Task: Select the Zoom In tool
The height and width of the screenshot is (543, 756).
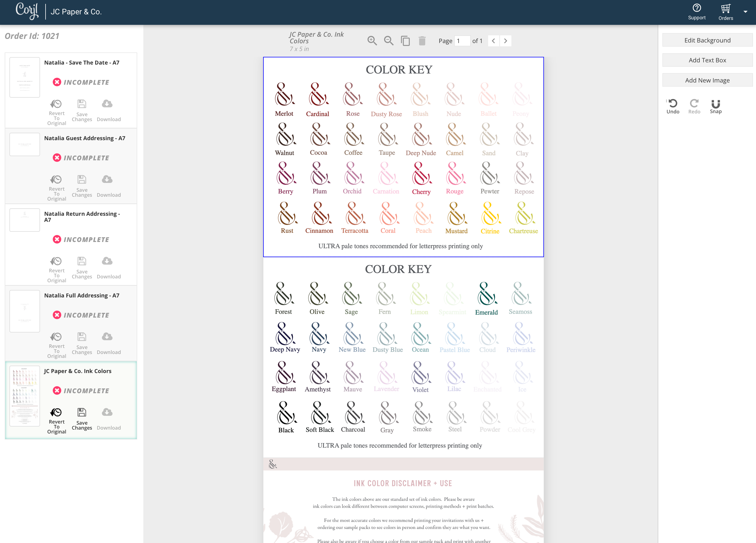Action: [372, 40]
